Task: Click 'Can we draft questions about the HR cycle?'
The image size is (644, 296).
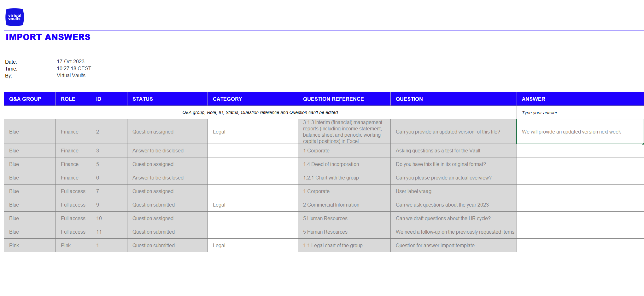Action: click(x=454, y=219)
